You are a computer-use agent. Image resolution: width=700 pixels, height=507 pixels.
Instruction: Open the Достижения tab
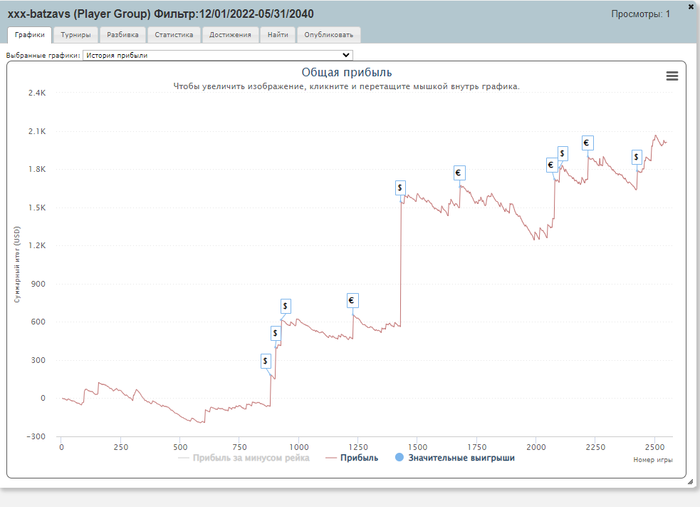(230, 35)
